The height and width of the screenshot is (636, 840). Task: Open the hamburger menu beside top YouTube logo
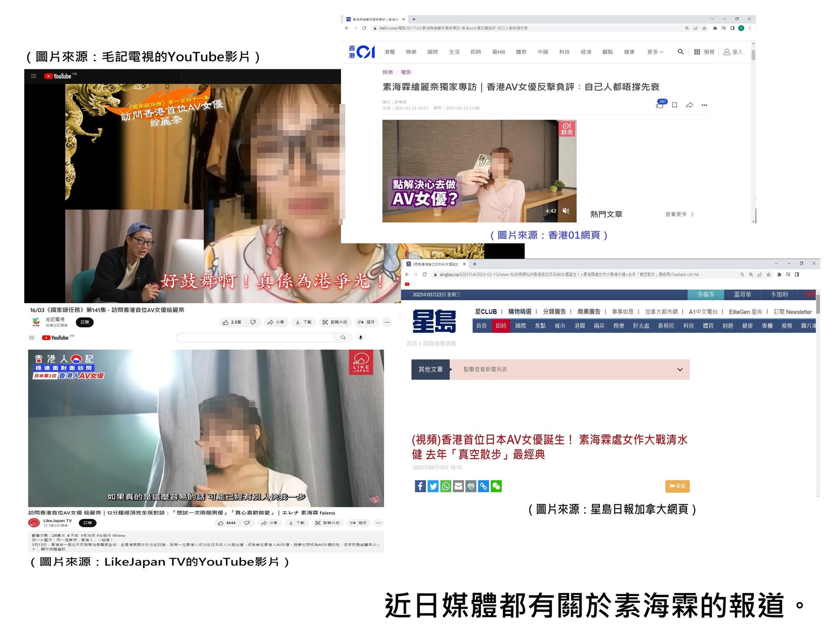(34, 76)
